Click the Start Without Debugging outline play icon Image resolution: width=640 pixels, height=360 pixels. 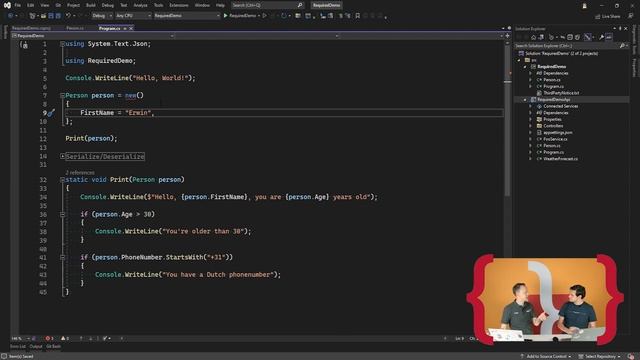click(265, 16)
